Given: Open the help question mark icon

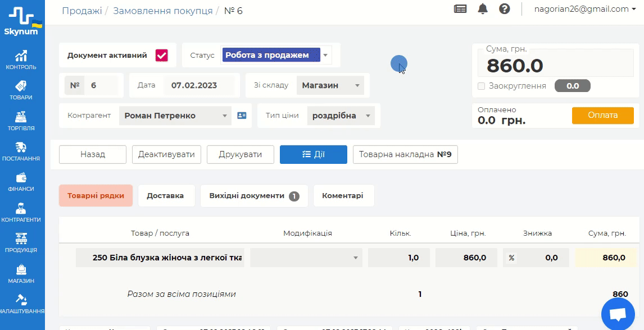Looking at the screenshot, I should coord(504,9).
